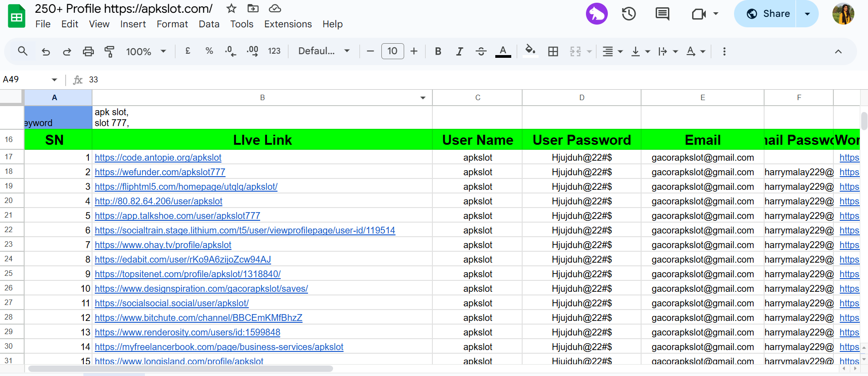This screenshot has width=868, height=376.
Task: Open the wefunder.com/apkslot777 link
Action: pyautogui.click(x=160, y=172)
